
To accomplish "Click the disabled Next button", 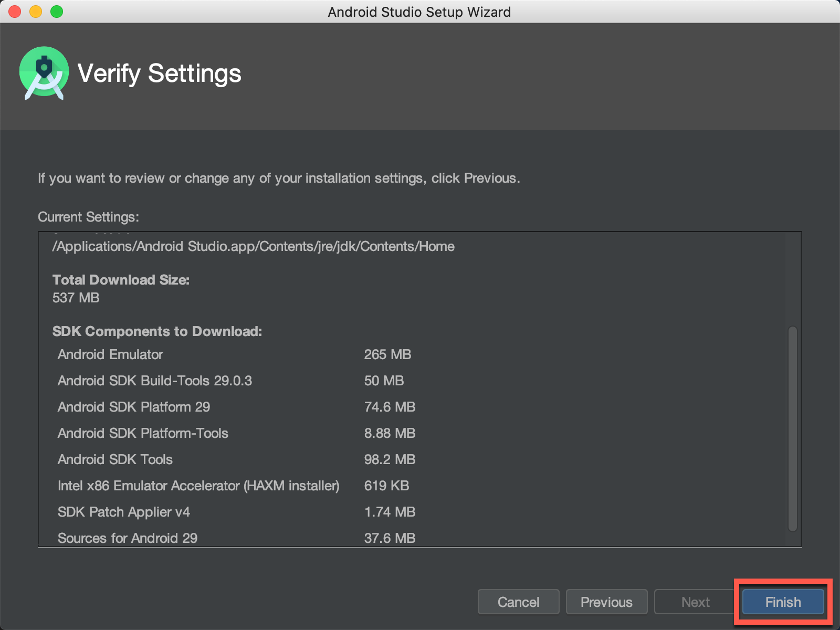I will point(695,602).
